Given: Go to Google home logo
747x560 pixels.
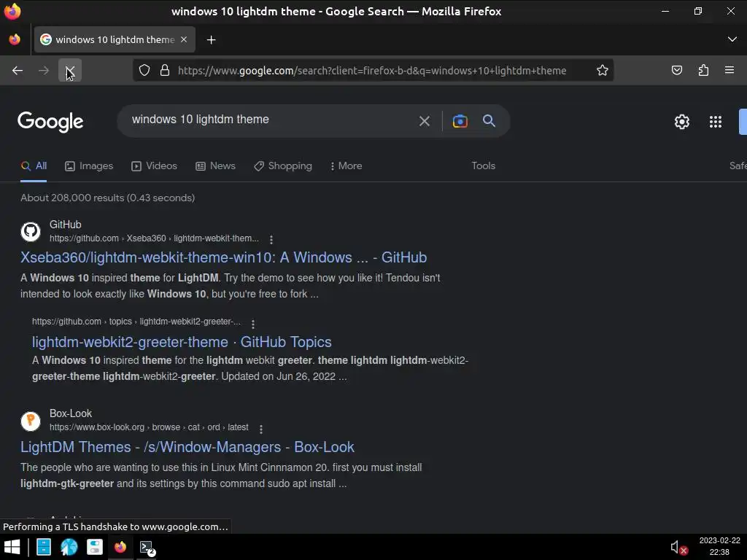Looking at the screenshot, I should (x=50, y=122).
